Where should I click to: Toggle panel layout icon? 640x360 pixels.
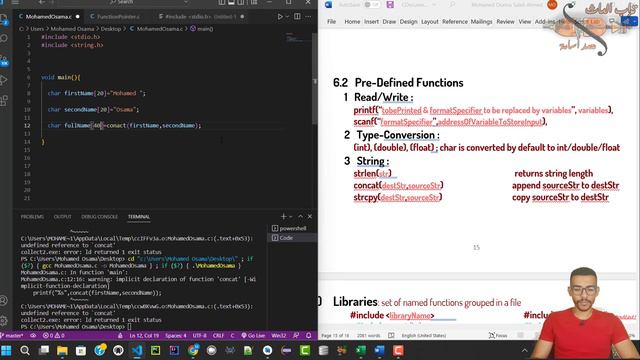231,2
